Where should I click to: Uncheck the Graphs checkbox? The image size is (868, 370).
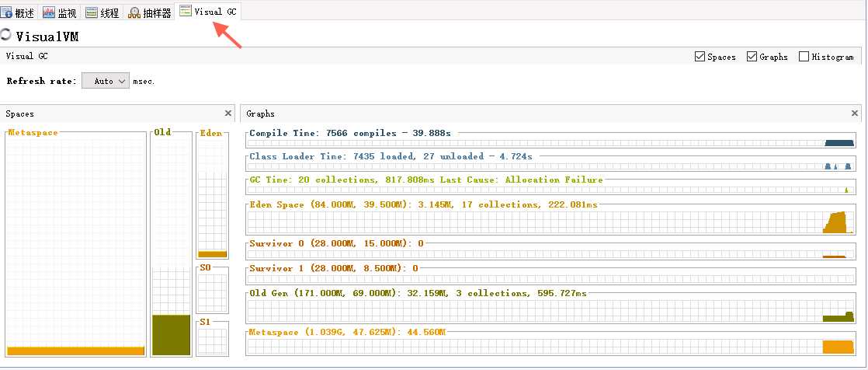pyautogui.click(x=752, y=57)
